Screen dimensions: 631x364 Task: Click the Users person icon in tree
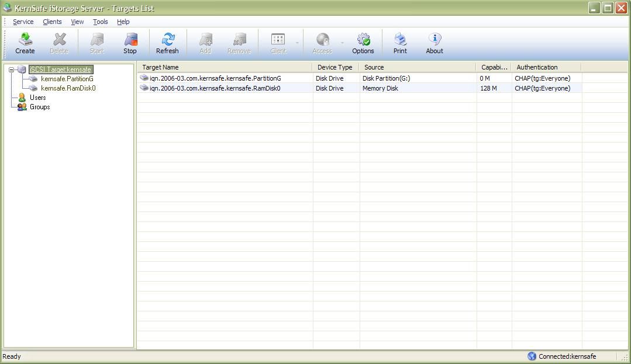coord(22,98)
